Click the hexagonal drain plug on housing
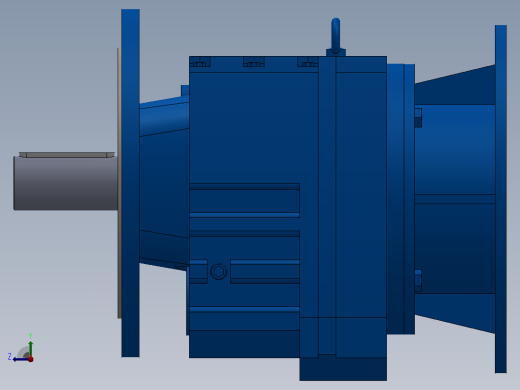Screen dimensions: 520x390 219,272
